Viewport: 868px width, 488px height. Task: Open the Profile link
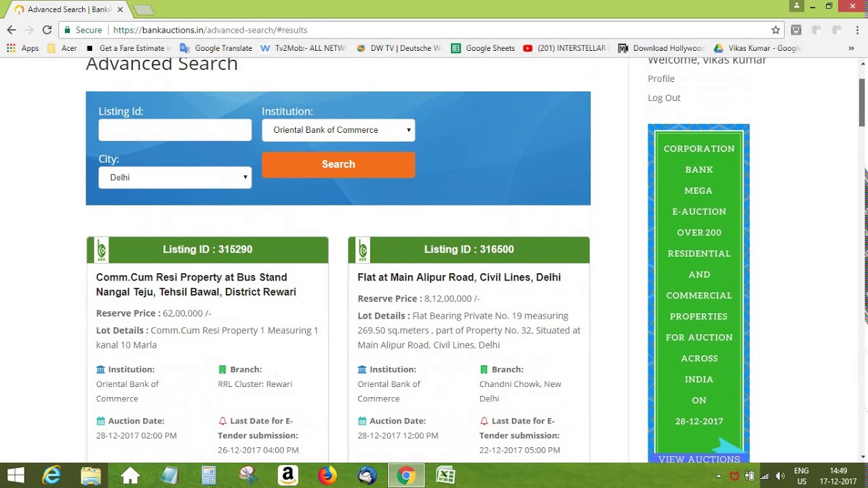pos(661,79)
